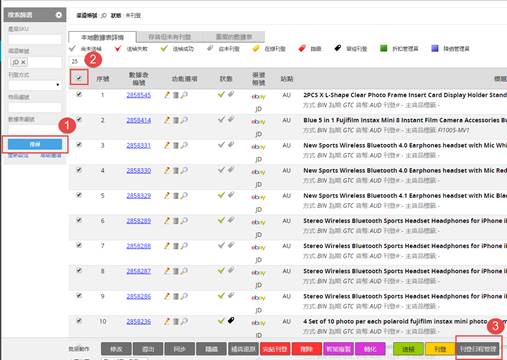Click the delete icon in row 2858289

[x=176, y=221]
